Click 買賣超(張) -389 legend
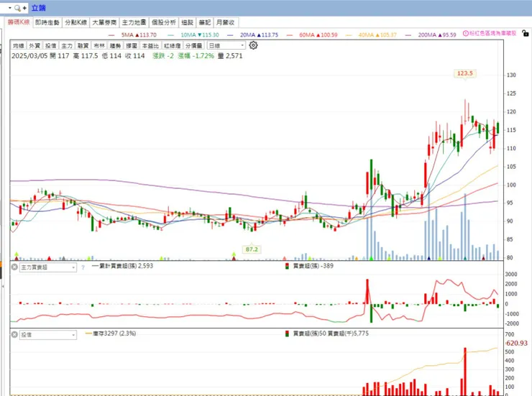Viewport: 532px width, 396px height. [x=310, y=266]
